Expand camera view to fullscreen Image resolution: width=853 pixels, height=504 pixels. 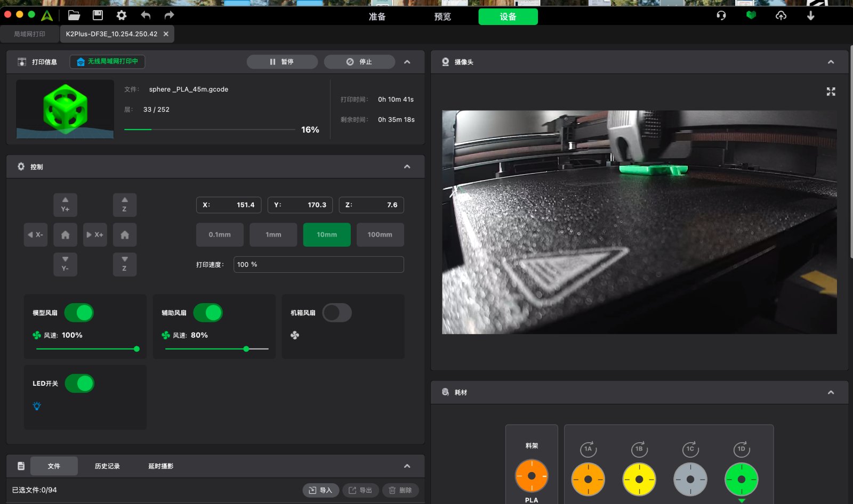pos(831,92)
